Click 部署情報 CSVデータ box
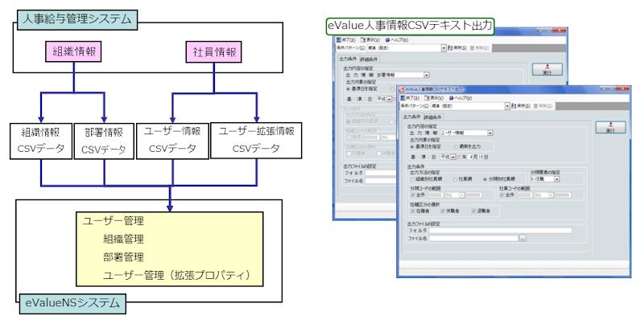The image size is (644, 324). click(104, 141)
